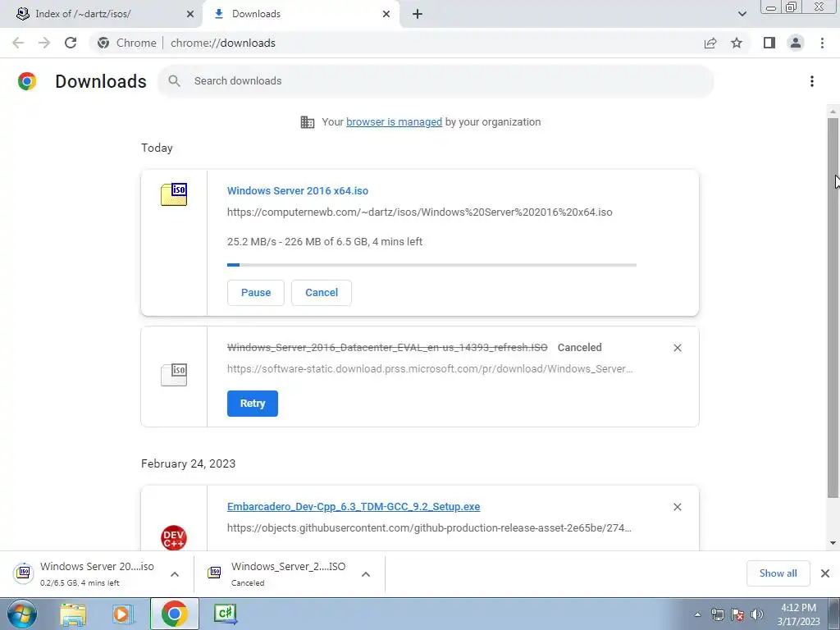This screenshot has width=840, height=630.
Task: Click the page vertical scrollbar thumb
Action: (833, 308)
